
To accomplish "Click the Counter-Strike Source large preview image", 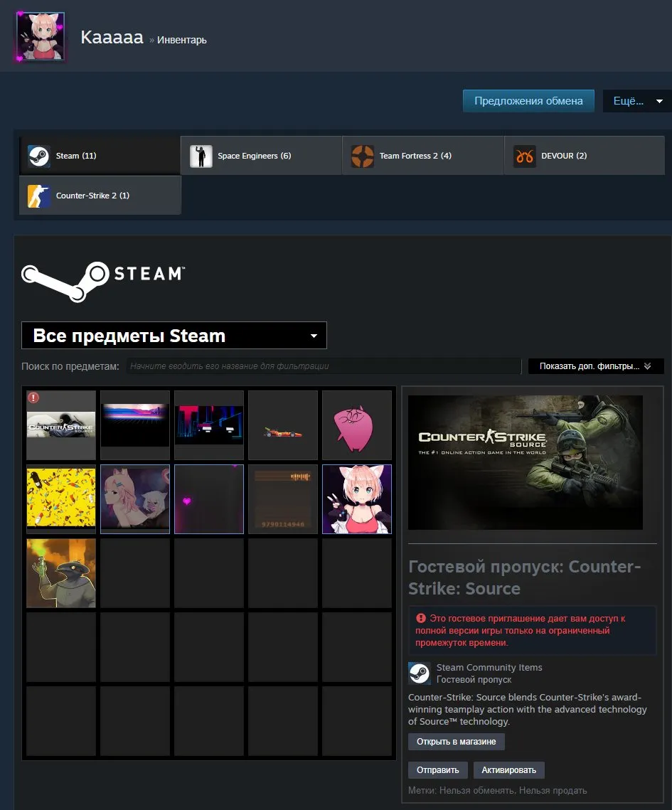I will 526,462.
